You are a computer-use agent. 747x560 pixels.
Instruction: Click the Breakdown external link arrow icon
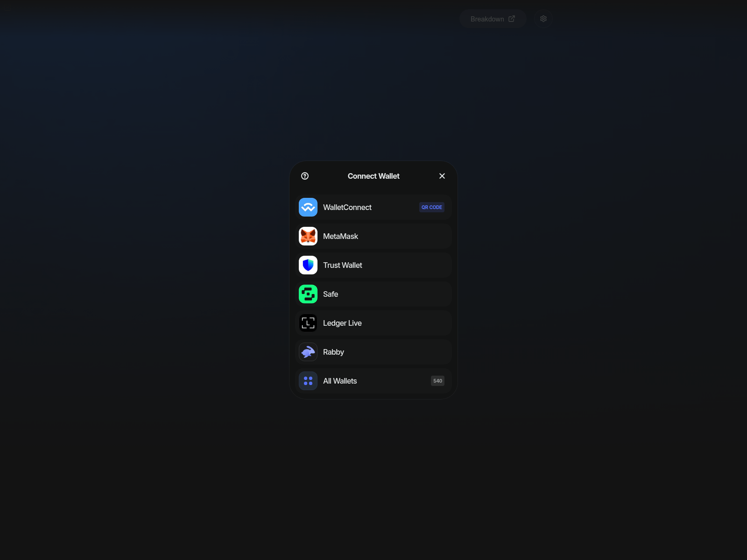tap(512, 19)
